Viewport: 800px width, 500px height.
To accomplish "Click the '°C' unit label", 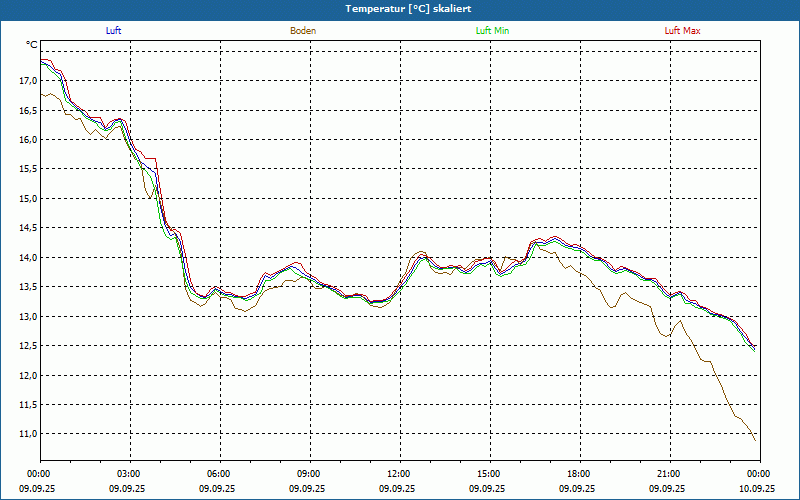I will tap(32, 45).
